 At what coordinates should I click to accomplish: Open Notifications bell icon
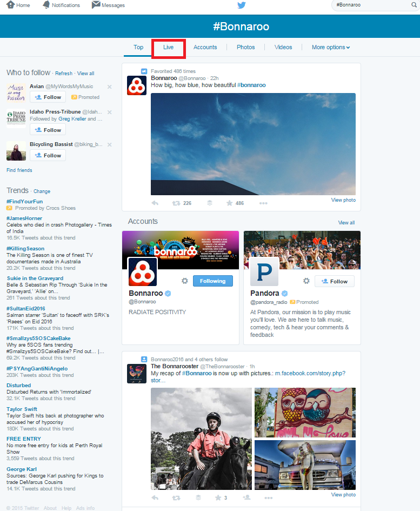46,5
